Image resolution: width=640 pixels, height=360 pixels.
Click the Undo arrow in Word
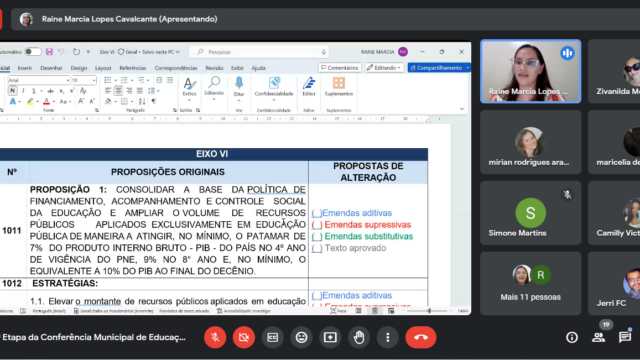[61, 52]
